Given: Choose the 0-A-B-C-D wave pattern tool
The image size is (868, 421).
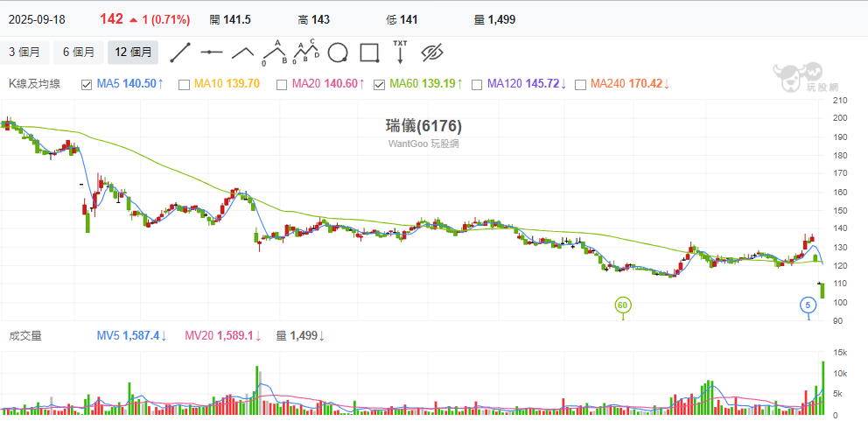Looking at the screenshot, I should coord(306,53).
